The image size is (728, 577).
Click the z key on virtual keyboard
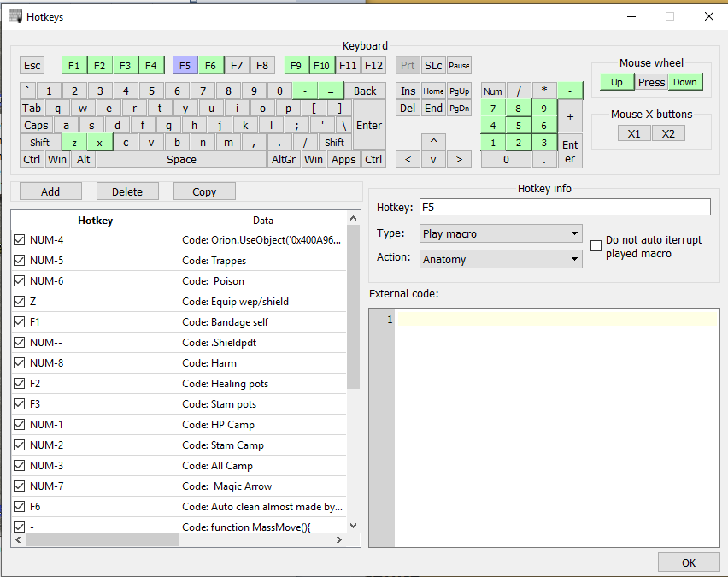pos(74,143)
